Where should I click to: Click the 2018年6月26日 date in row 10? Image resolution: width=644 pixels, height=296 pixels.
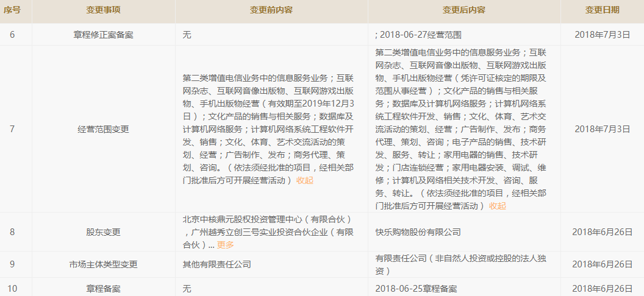coord(602,289)
